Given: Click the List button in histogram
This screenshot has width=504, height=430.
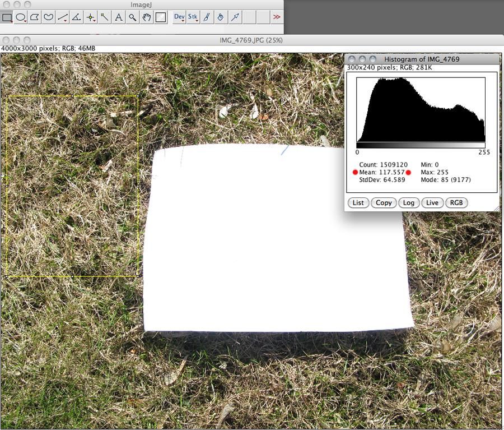Looking at the screenshot, I should (x=358, y=203).
